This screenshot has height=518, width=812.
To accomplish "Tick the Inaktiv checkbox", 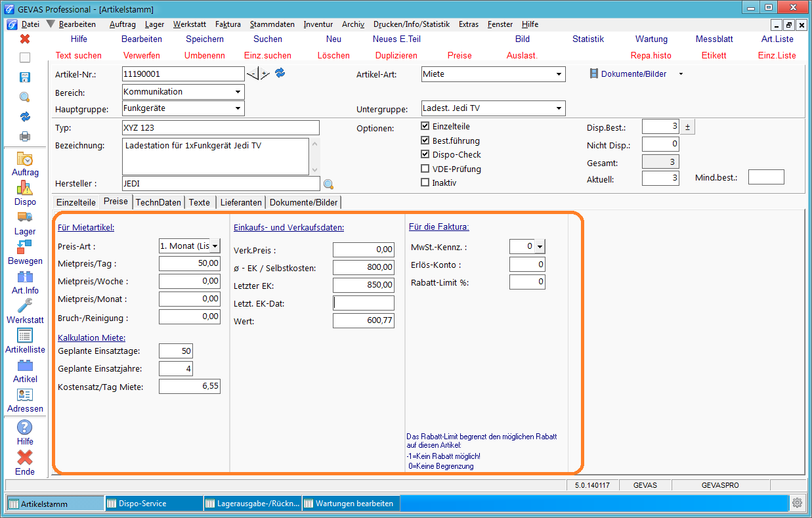I will coord(425,183).
